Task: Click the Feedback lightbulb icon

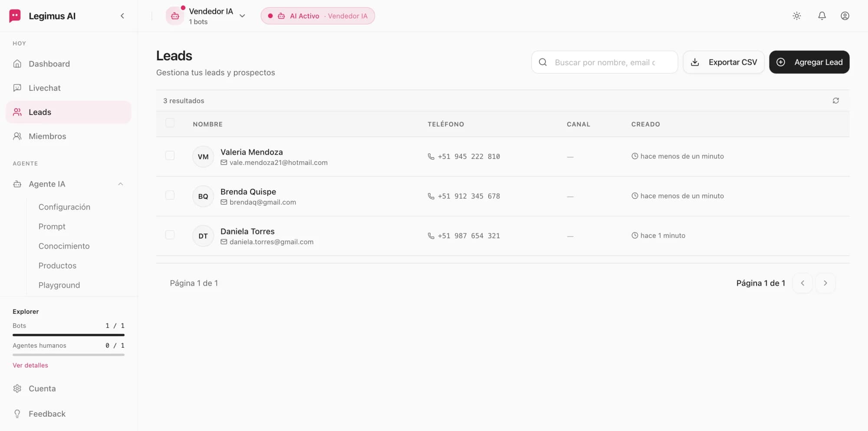Action: 17,414
